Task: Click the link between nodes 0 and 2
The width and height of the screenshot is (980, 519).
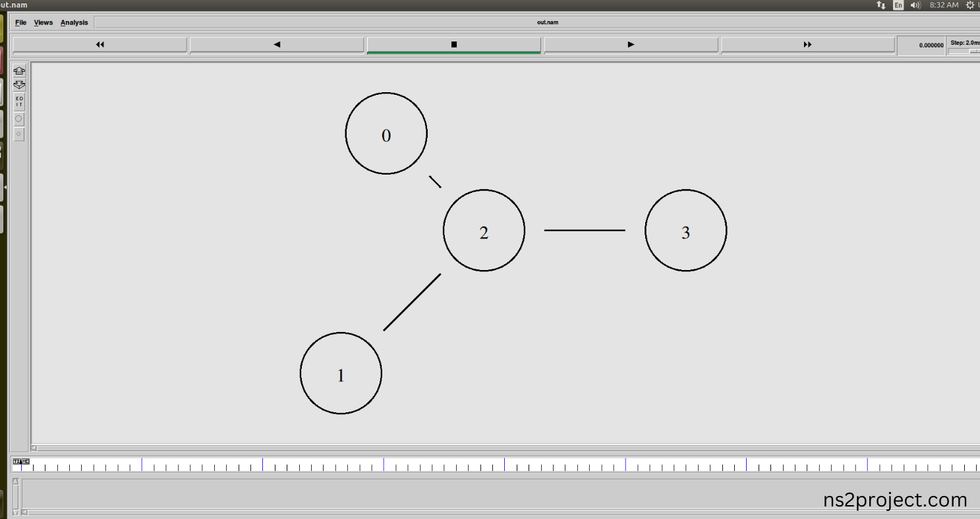Action: coord(435,182)
